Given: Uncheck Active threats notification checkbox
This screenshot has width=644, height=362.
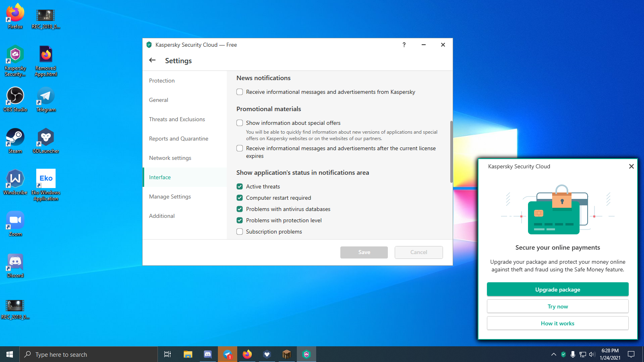Looking at the screenshot, I should click(x=240, y=186).
